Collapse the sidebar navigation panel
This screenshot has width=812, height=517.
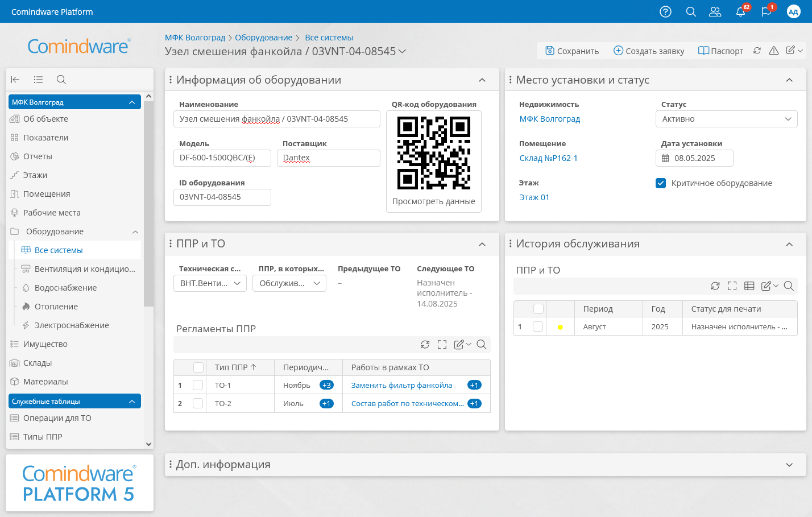(15, 80)
